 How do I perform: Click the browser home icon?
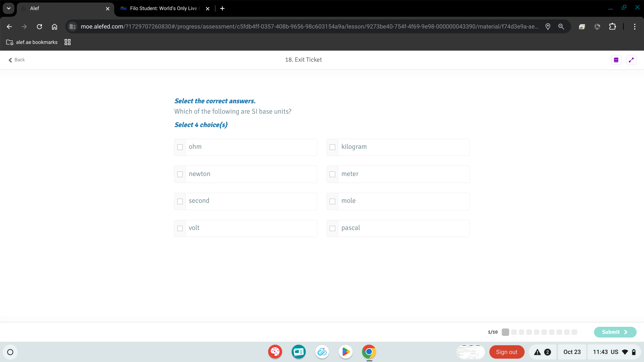pyautogui.click(x=54, y=27)
